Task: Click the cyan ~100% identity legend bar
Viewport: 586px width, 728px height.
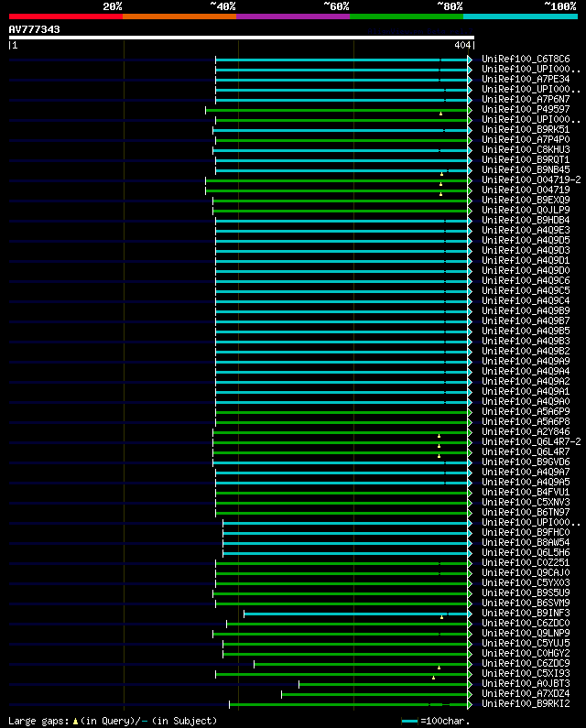Action: click(x=520, y=16)
